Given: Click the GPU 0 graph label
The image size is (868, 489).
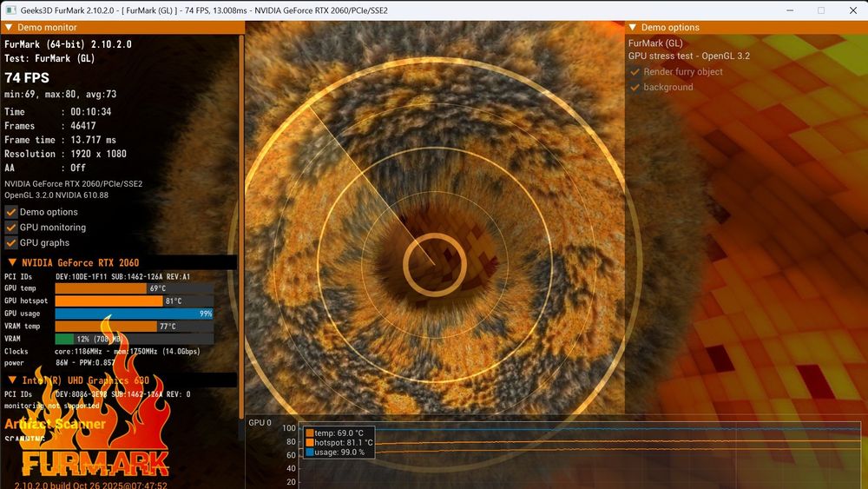Looking at the screenshot, I should (x=260, y=422).
